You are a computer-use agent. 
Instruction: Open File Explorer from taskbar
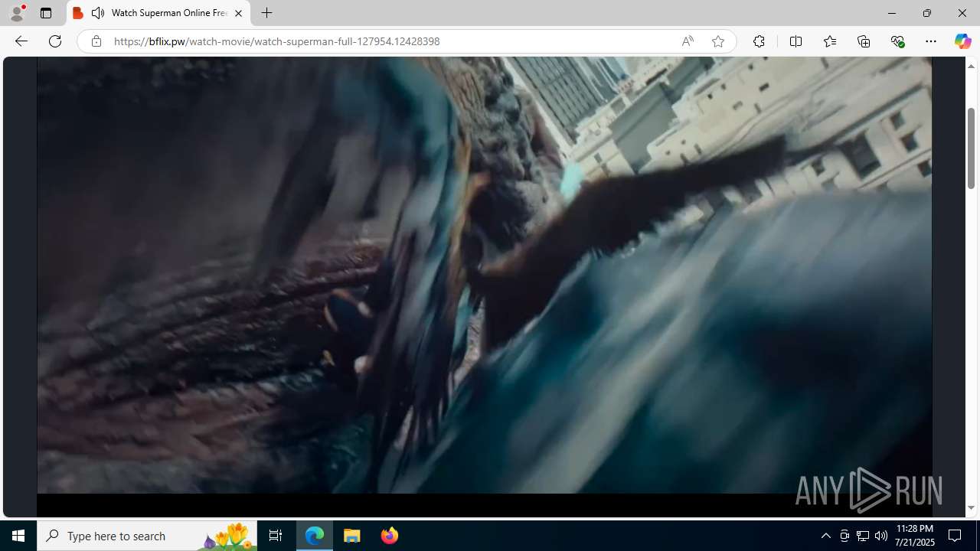352,536
